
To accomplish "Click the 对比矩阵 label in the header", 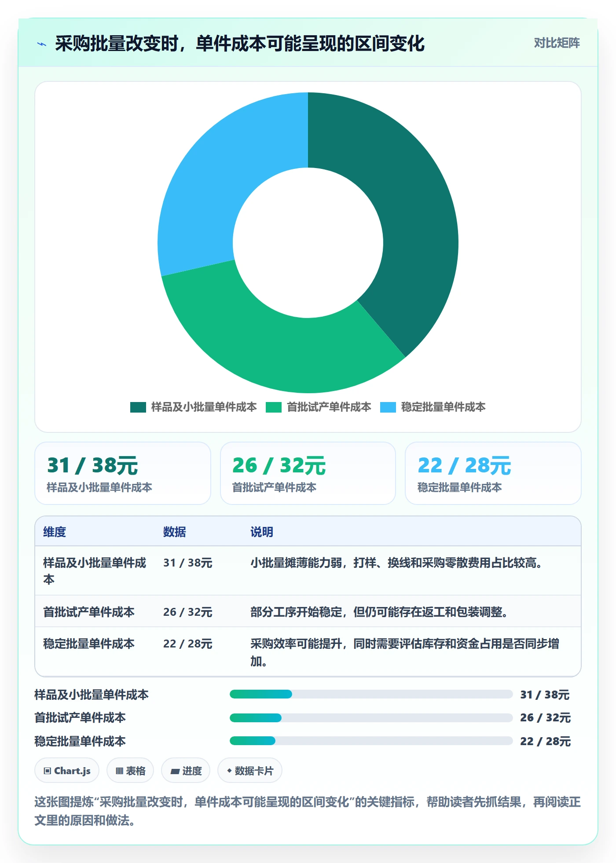I will click(x=557, y=43).
